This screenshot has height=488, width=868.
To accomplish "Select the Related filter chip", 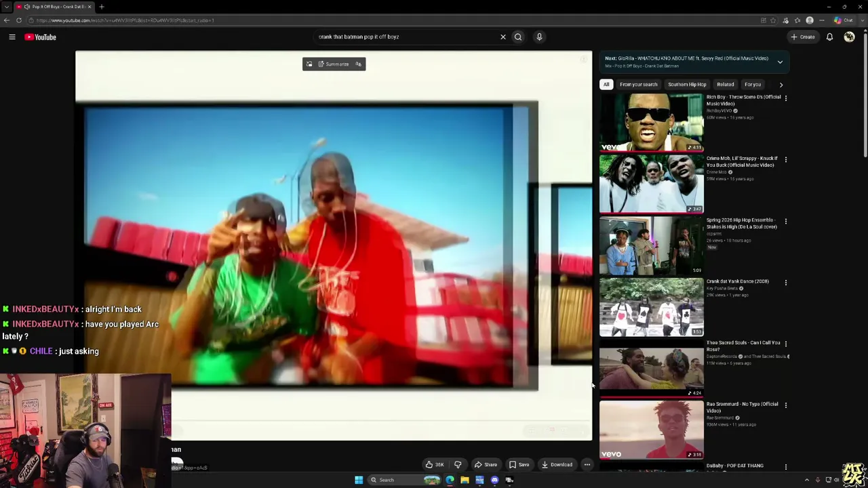I will (725, 85).
